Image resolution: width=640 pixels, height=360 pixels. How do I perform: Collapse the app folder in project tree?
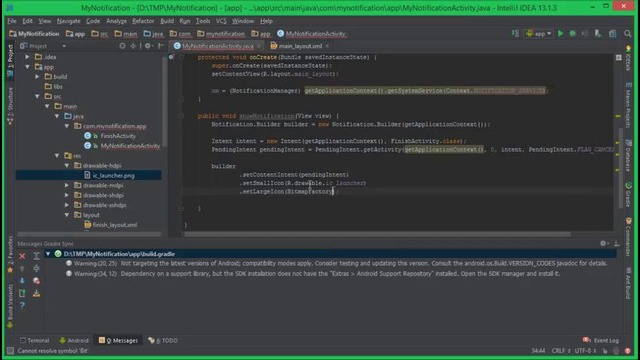pos(27,67)
